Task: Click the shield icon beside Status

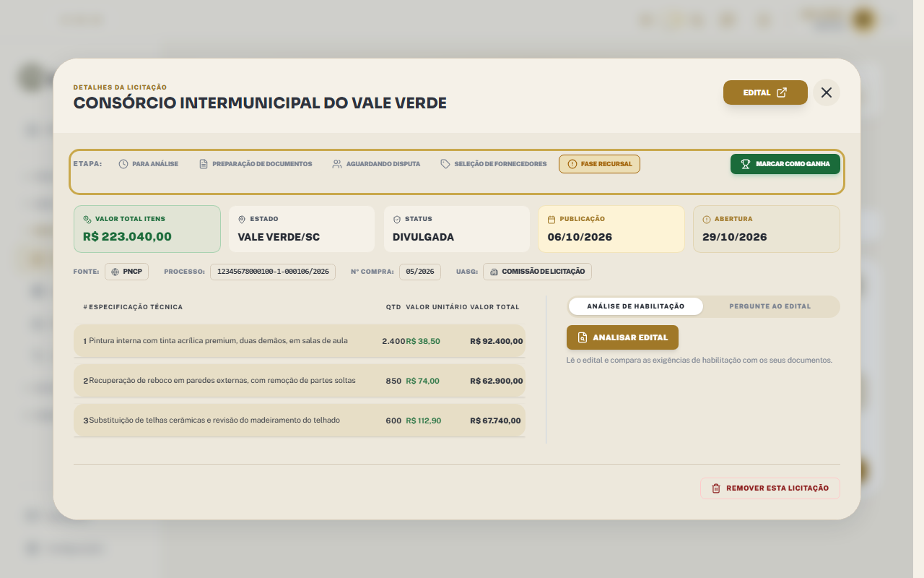Action: [397, 219]
